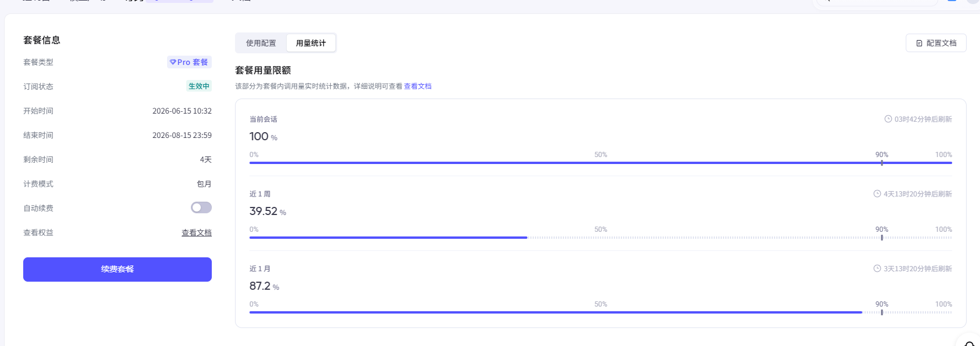Click the 当前会话 usage progress bar
980x346 pixels.
coord(601,163)
